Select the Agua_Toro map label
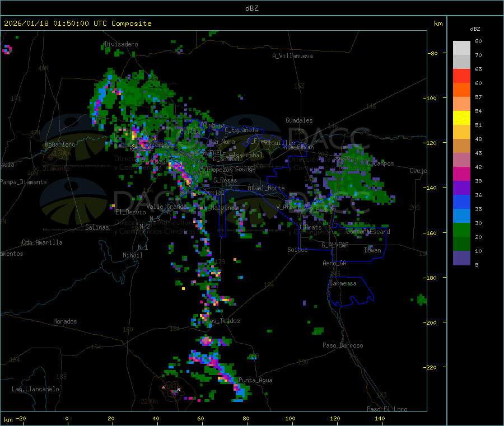The width and height of the screenshot is (504, 426). [60, 144]
